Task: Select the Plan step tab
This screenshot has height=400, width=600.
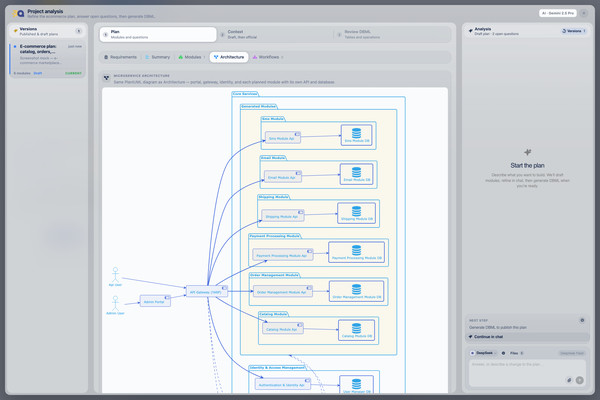Action: [x=158, y=34]
